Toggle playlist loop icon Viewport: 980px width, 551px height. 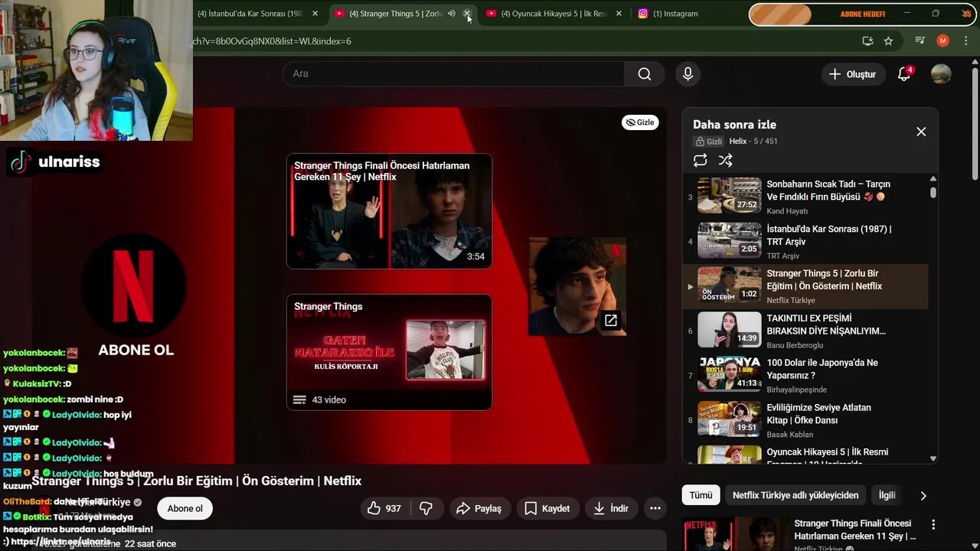pyautogui.click(x=700, y=161)
